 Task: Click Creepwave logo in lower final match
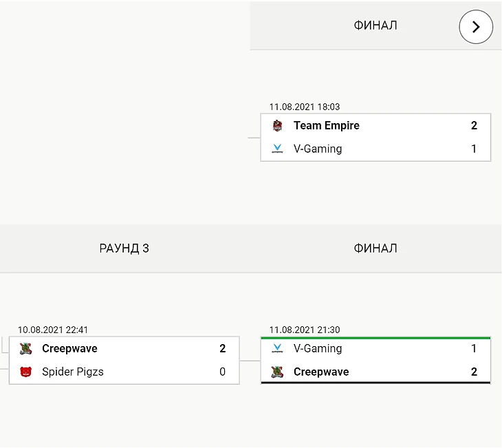point(277,372)
